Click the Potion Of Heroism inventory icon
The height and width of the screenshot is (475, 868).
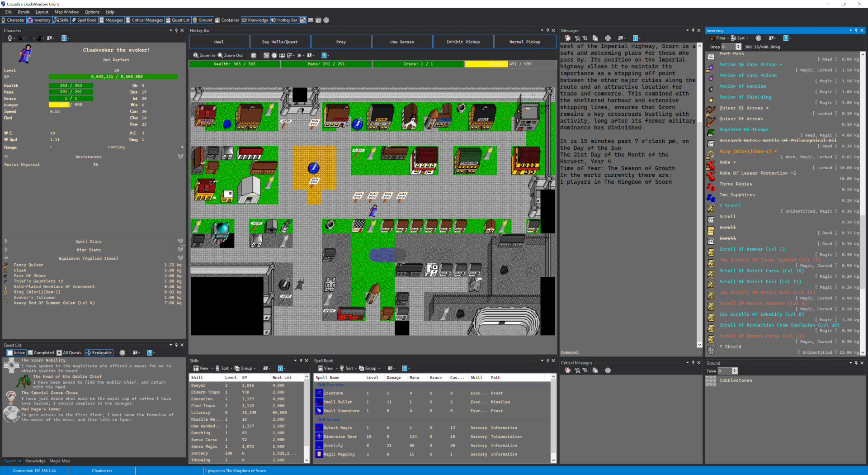click(711, 89)
